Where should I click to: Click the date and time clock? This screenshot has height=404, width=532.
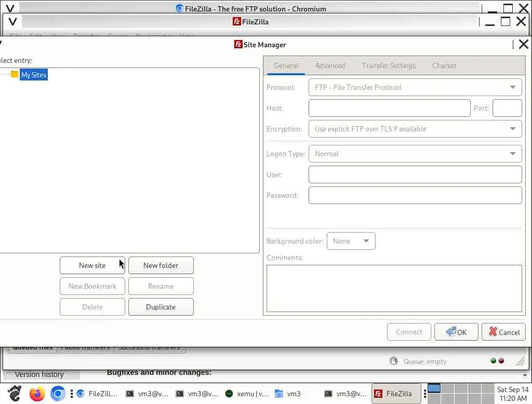[x=513, y=394]
